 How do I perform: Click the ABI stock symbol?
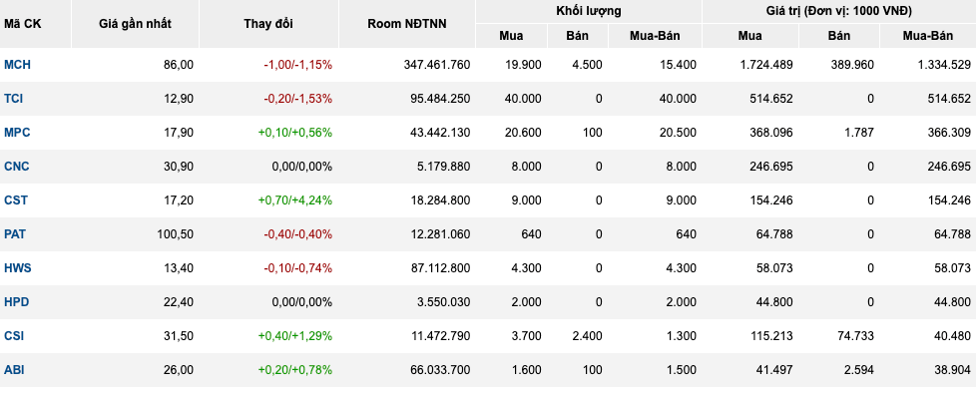[14, 370]
